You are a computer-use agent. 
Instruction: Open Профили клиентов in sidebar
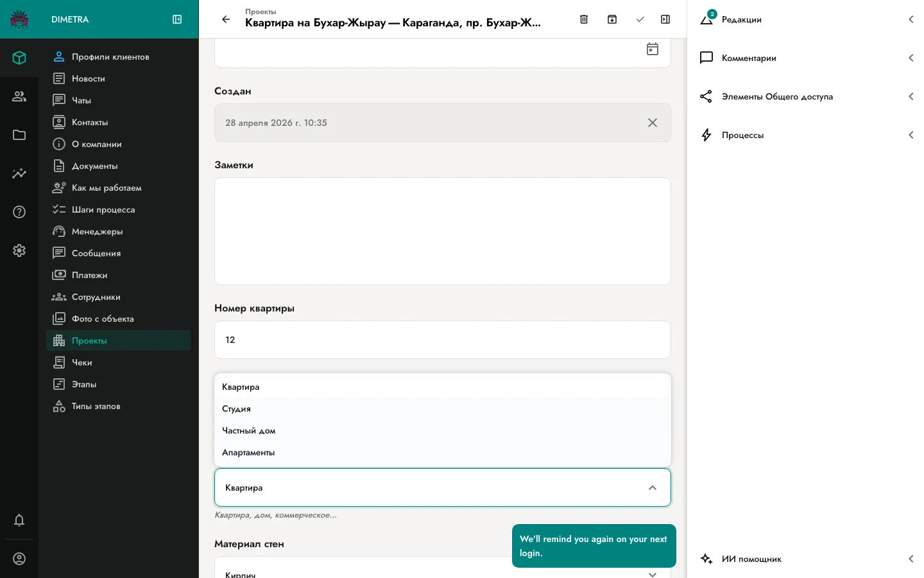click(x=119, y=57)
